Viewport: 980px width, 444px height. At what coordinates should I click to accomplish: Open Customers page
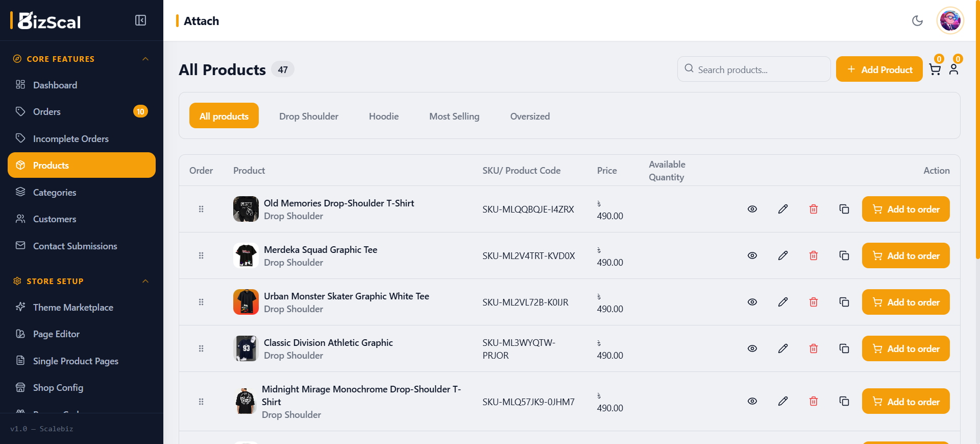coord(82,219)
